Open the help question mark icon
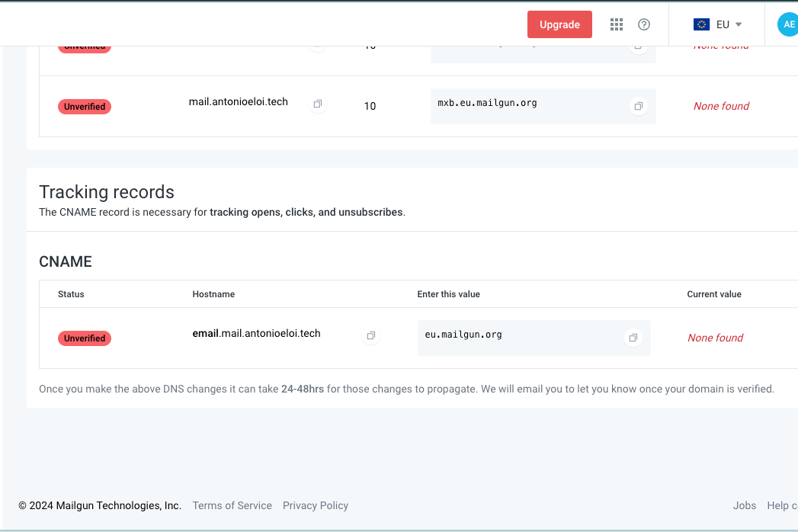The image size is (798, 532). coord(644,24)
